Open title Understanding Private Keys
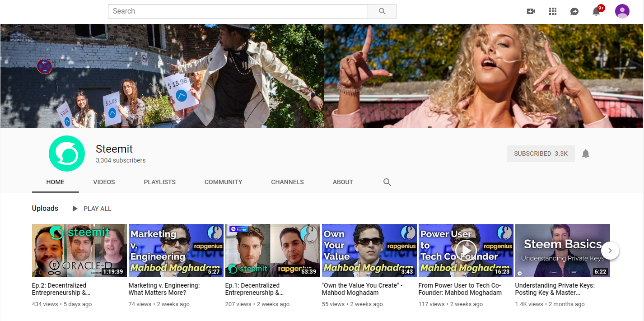The width and height of the screenshot is (644, 321). (x=555, y=289)
